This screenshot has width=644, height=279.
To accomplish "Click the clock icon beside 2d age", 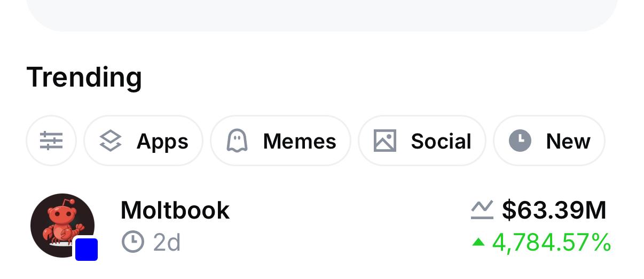I will click(133, 242).
